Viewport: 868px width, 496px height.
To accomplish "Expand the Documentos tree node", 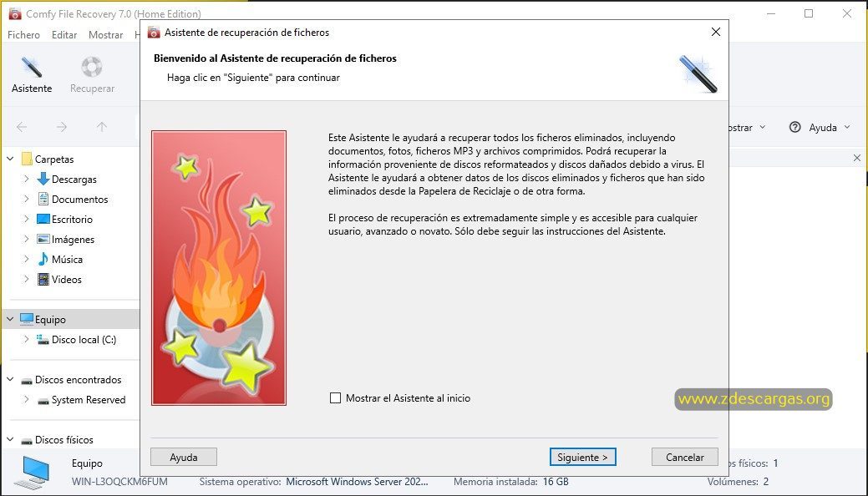I will [26, 199].
